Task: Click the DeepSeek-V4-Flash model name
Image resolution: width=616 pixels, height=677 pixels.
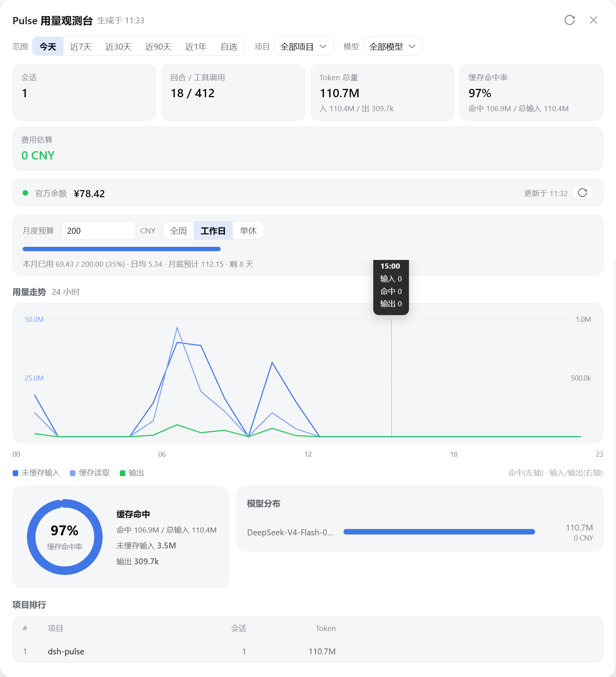Action: pyautogui.click(x=290, y=533)
